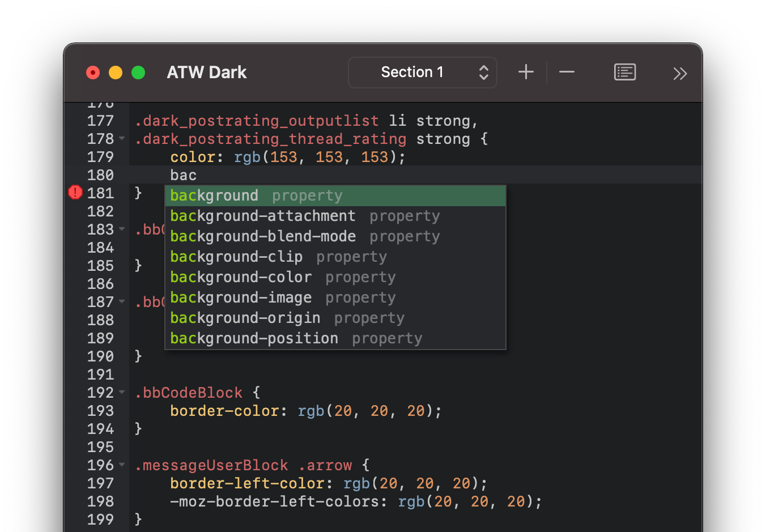Click the green full screen button

(x=138, y=73)
